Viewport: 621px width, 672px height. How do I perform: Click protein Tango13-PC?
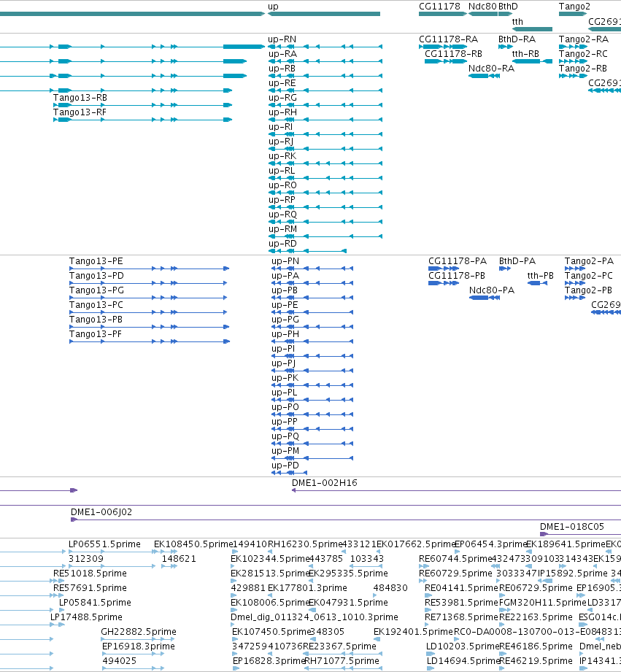point(148,312)
